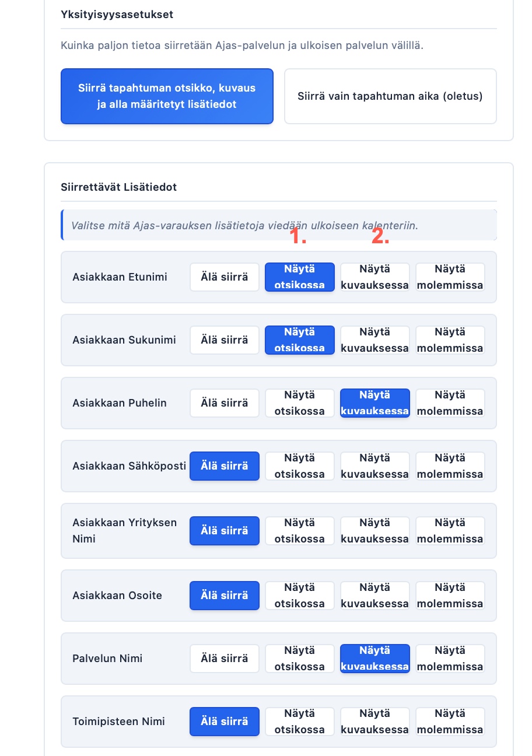Set Asiakkaan Yrityksen Nimi to 'Näytä otsikossa'

(300, 531)
